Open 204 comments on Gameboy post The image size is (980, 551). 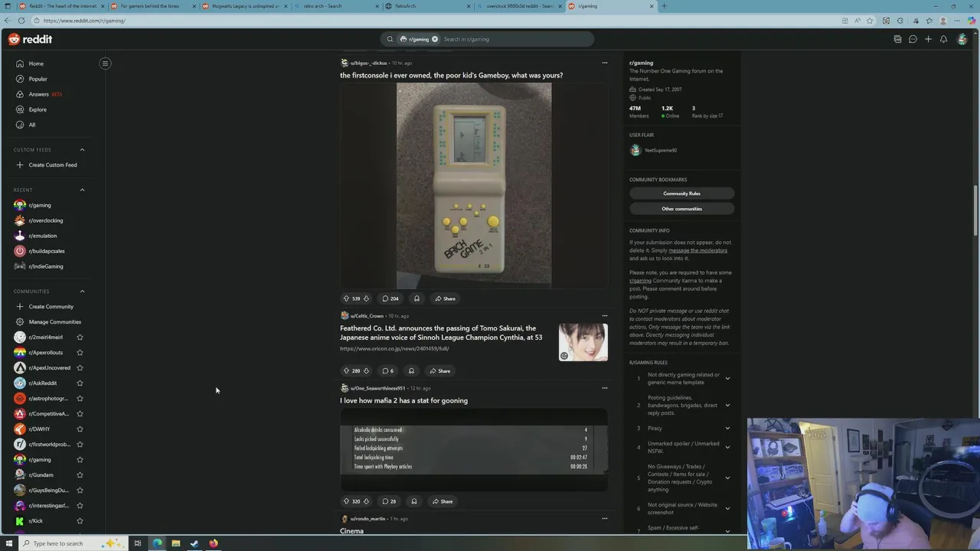pyautogui.click(x=390, y=298)
